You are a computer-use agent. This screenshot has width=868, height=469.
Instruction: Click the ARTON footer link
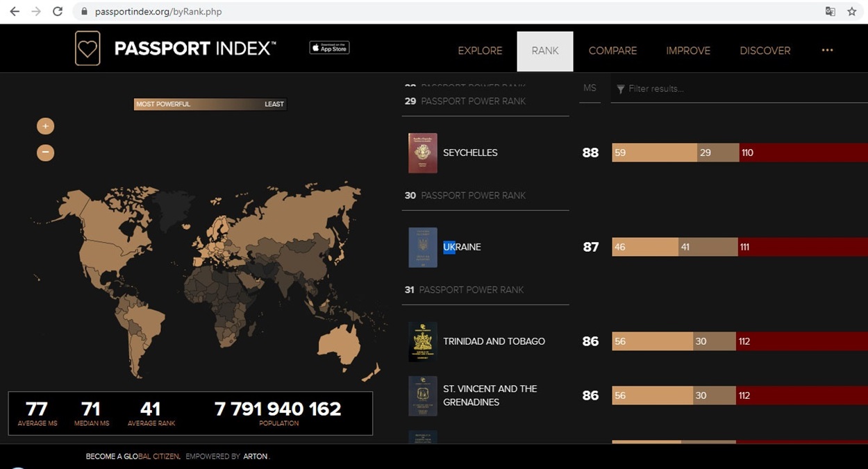(x=256, y=457)
